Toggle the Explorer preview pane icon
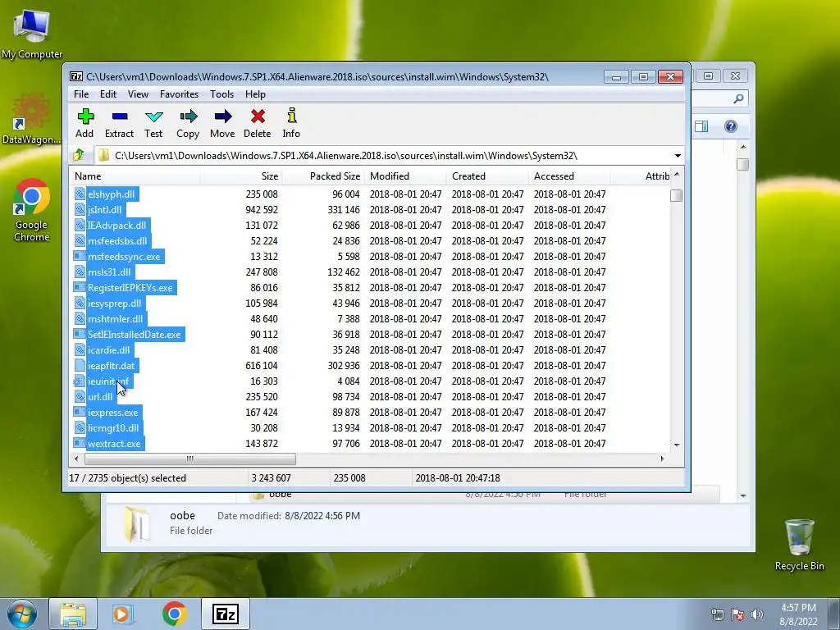This screenshot has height=630, width=840. pos(701,126)
